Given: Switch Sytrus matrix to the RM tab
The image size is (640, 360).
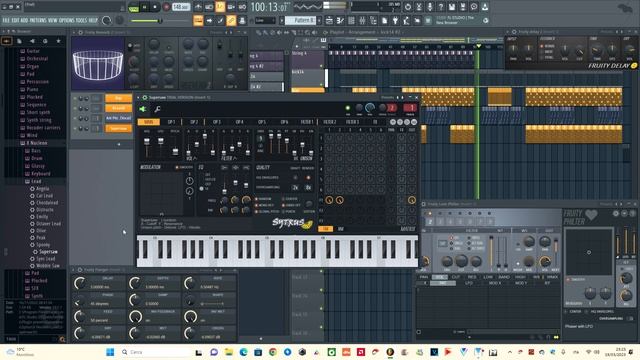Looking at the screenshot, I should (x=341, y=229).
